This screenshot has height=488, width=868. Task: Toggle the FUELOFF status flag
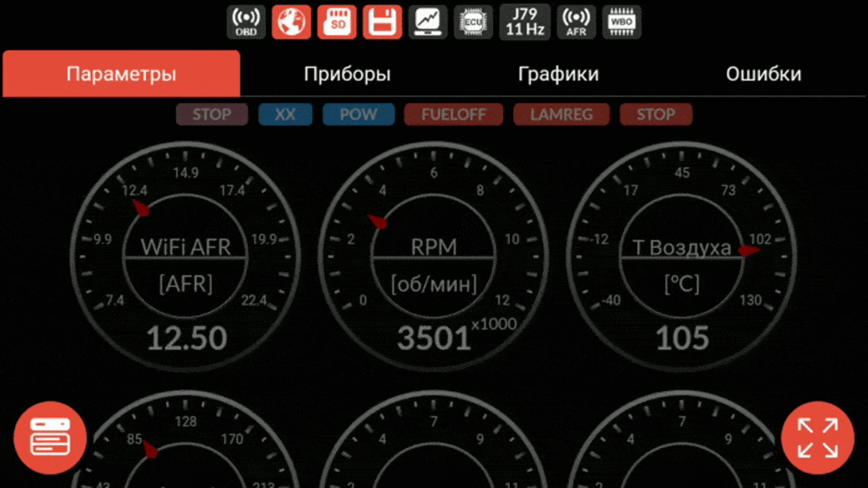click(454, 115)
